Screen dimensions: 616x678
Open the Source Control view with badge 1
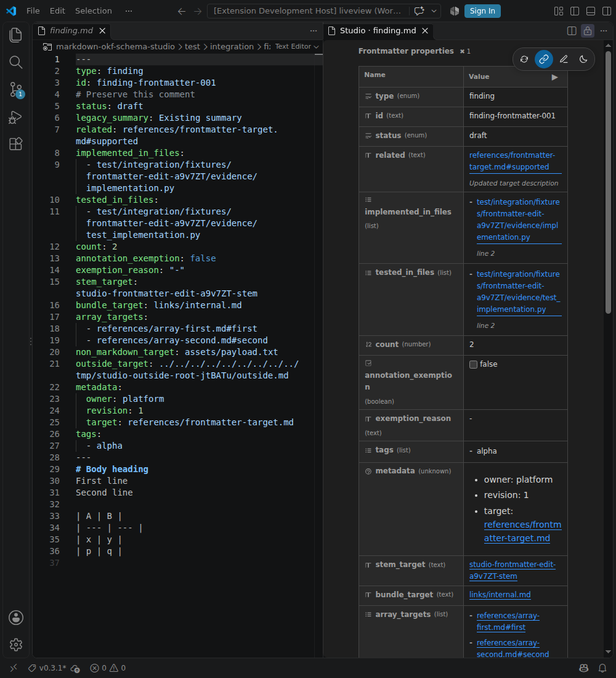(x=15, y=90)
